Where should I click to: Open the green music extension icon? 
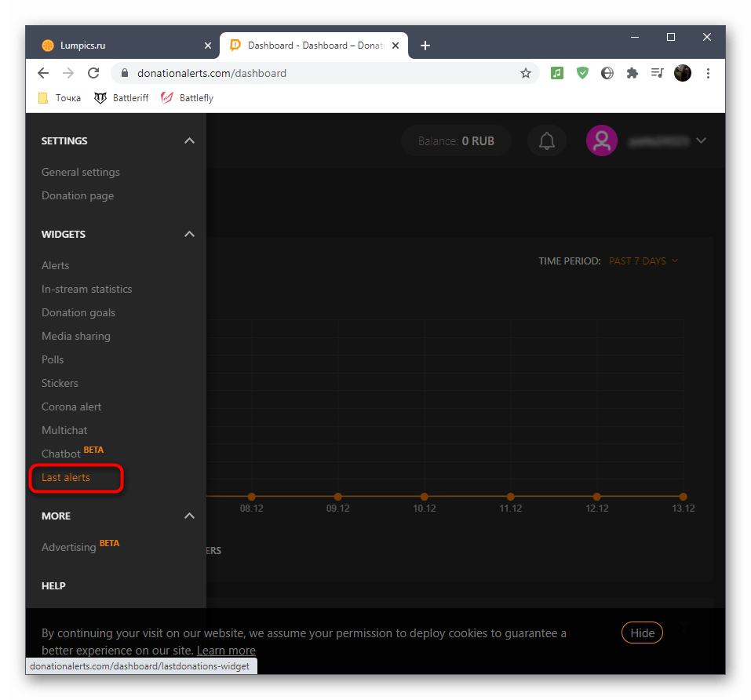(x=556, y=73)
